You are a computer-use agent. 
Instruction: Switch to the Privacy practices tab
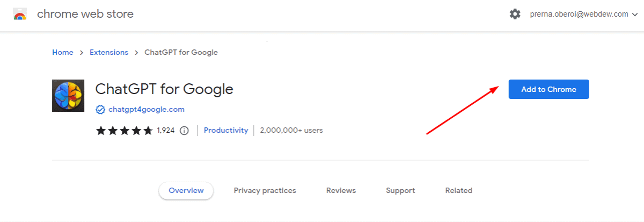[x=265, y=190]
